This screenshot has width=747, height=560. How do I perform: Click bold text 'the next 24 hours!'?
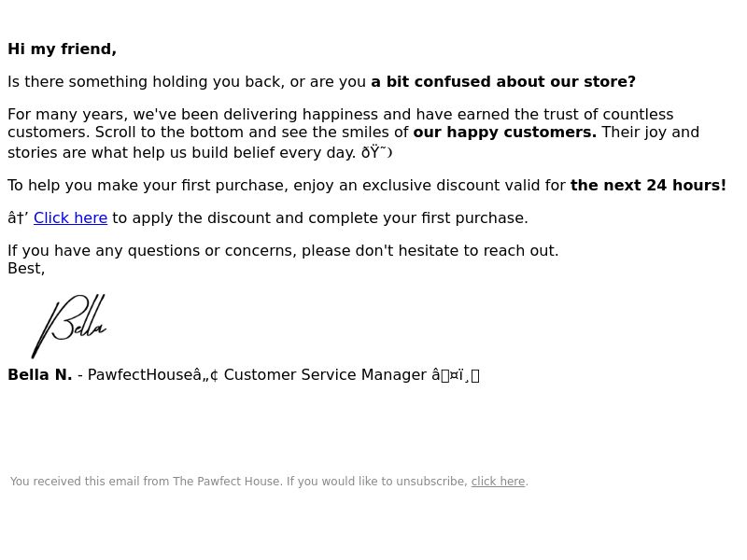(x=648, y=185)
